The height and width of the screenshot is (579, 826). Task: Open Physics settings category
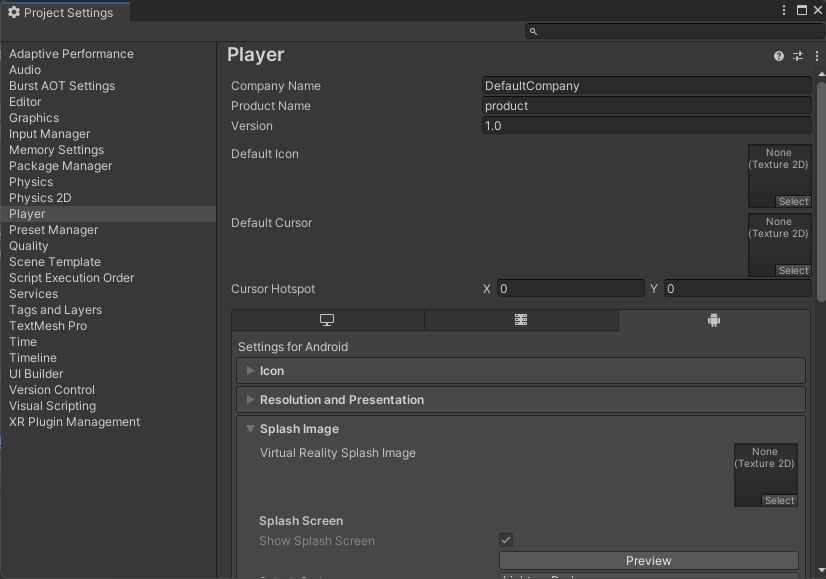[108, 182]
